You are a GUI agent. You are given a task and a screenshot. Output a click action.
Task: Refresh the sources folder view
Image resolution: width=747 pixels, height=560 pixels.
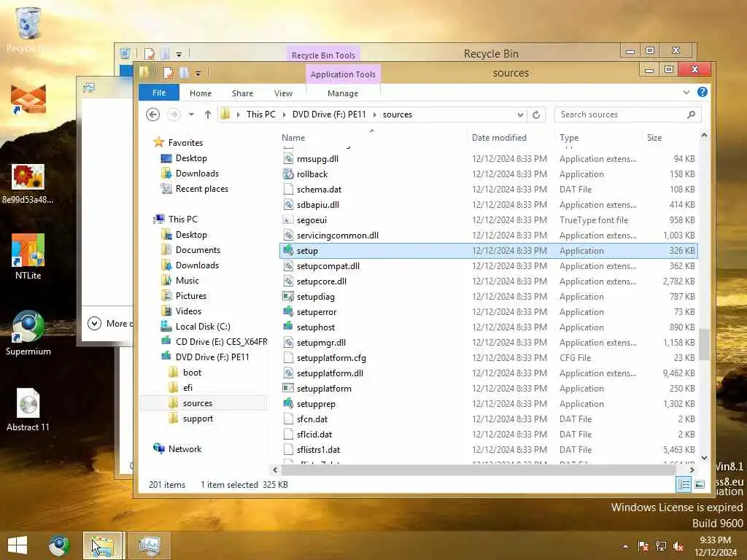pos(536,114)
